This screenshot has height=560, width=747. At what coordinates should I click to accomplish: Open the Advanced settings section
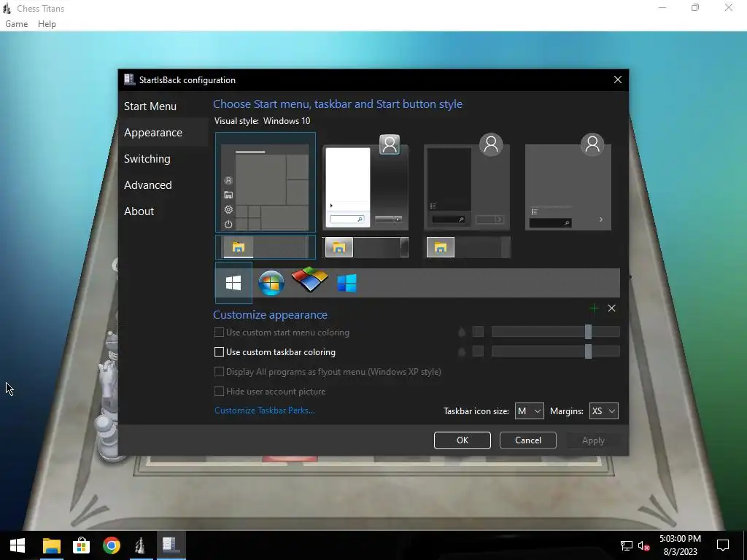click(147, 184)
